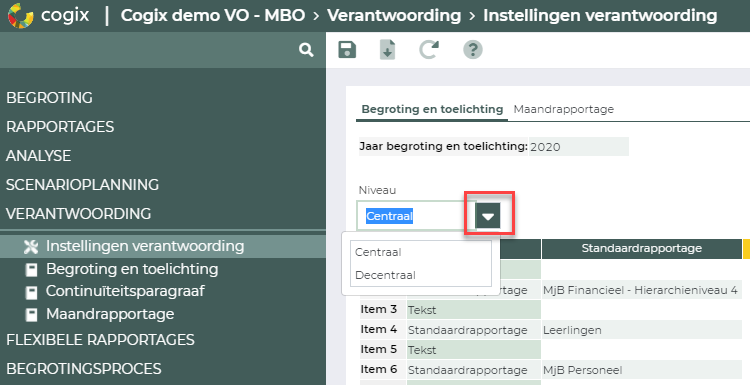750x385 pixels.
Task: Click book icon beside Continuïteitsparagraaf
Action: tap(31, 292)
